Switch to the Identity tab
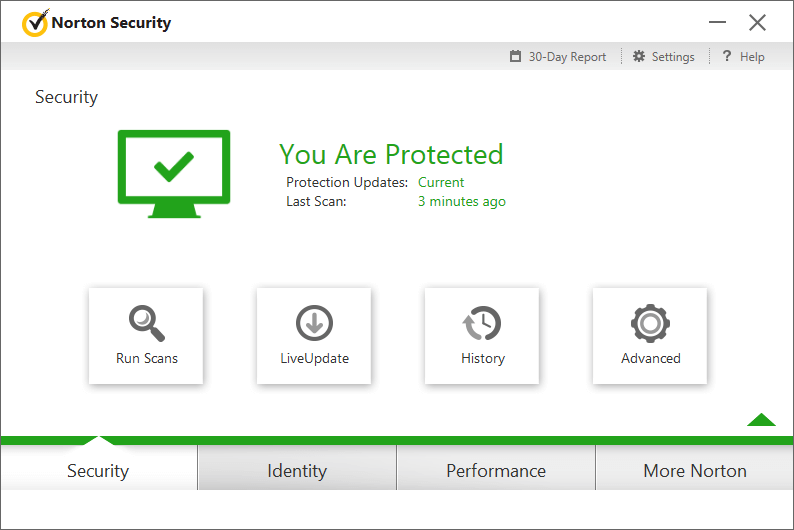 297,471
